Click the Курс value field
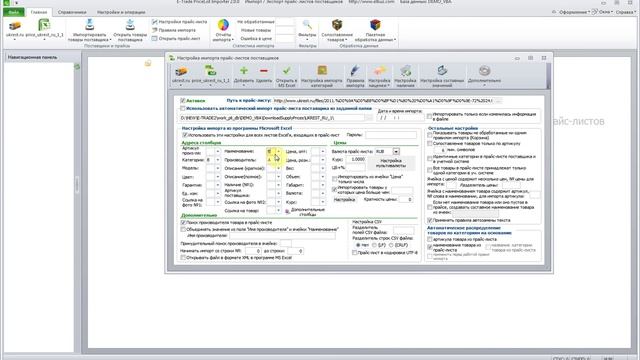This screenshot has height=360, width=640. pyautogui.click(x=355, y=160)
